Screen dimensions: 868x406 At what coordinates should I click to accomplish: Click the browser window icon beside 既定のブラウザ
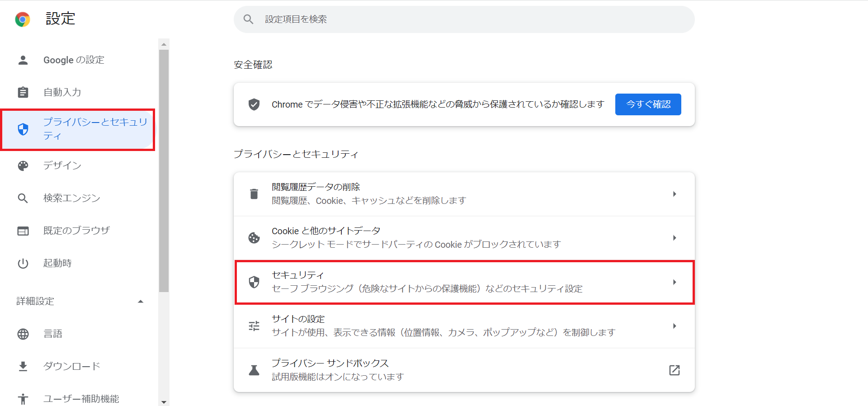click(23, 231)
